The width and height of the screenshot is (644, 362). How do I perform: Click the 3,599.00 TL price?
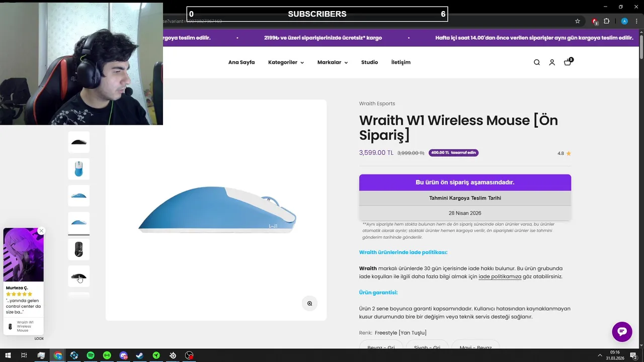(x=376, y=153)
